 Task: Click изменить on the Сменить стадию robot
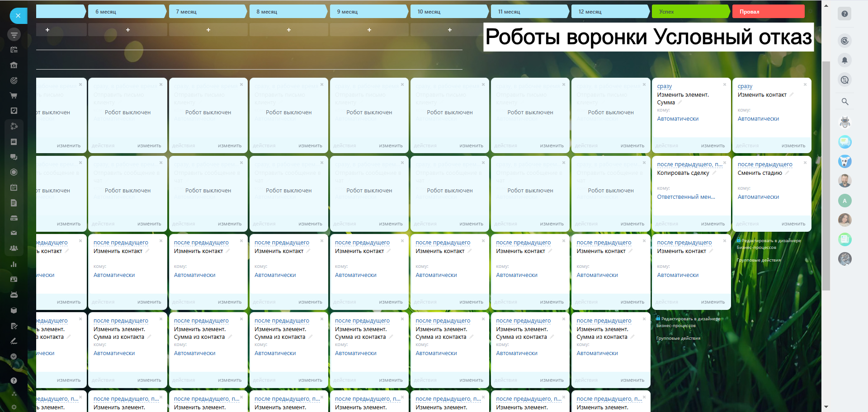point(793,224)
